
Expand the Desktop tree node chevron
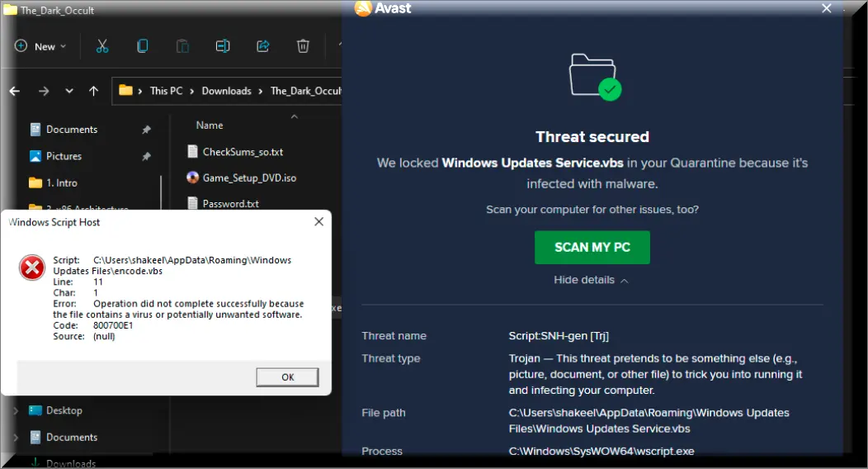click(x=16, y=411)
